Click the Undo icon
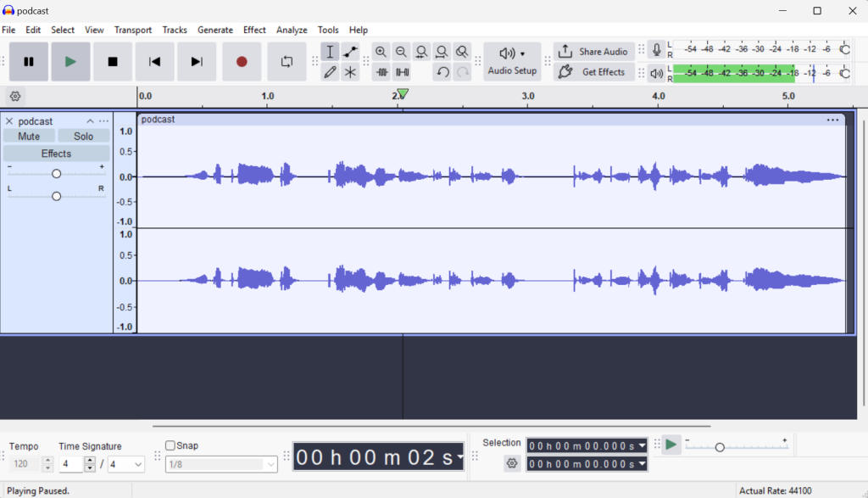 [x=442, y=71]
